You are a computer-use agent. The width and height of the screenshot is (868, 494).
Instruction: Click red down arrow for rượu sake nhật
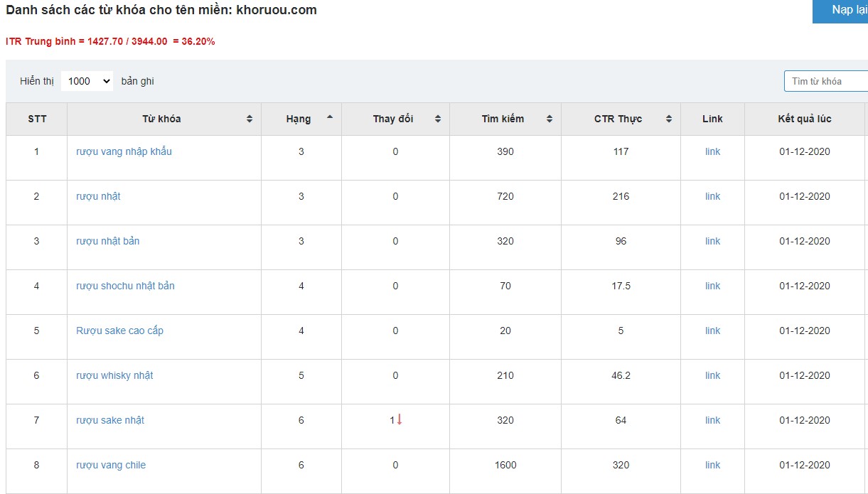[400, 419]
